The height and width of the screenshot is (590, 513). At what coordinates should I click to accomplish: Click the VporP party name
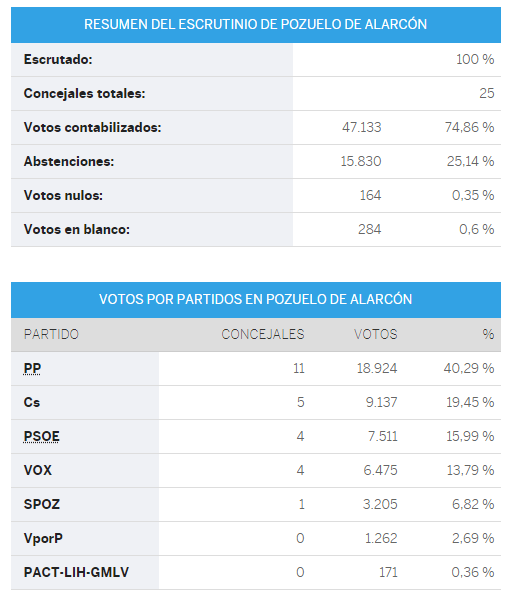[43, 538]
